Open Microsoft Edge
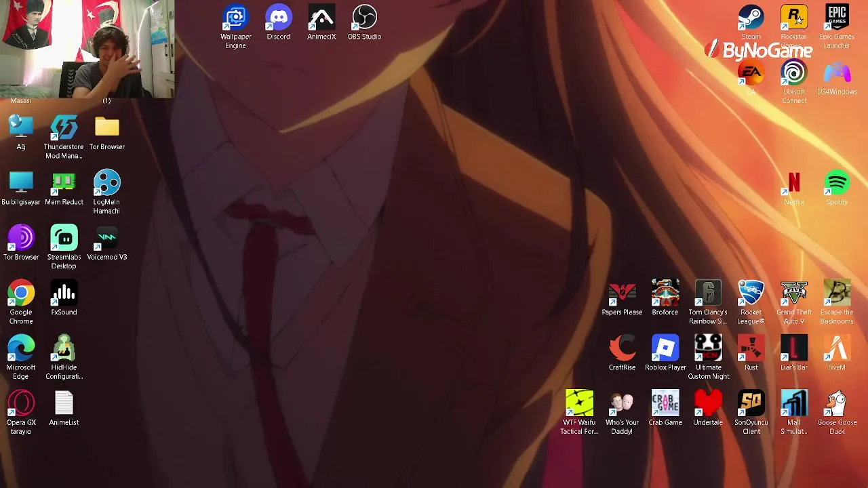 click(x=21, y=348)
